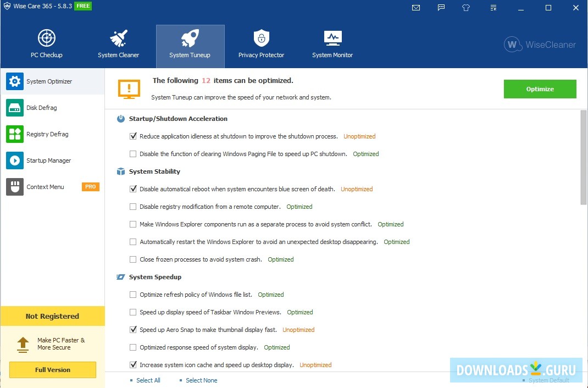Check disable clearing Windows Paging File

pyautogui.click(x=133, y=154)
